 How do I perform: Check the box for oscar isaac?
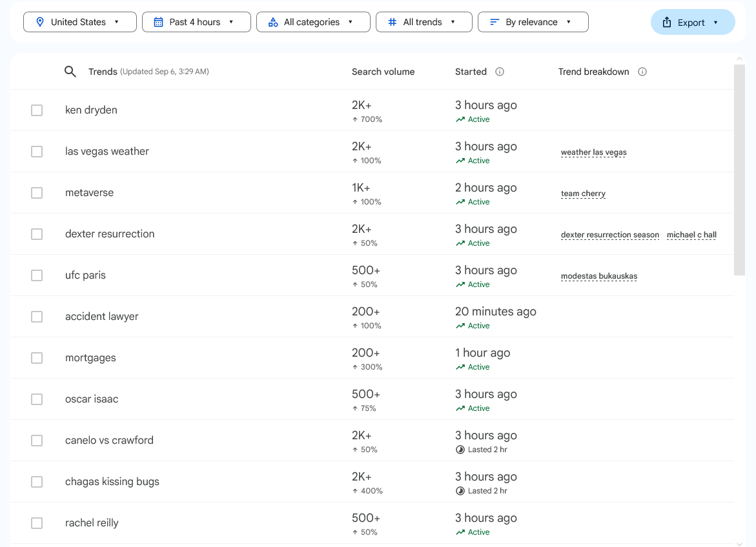(37, 399)
